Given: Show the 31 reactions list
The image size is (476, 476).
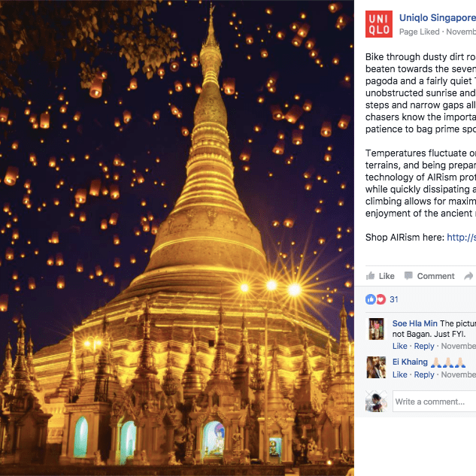Looking at the screenshot, I should (x=394, y=299).
